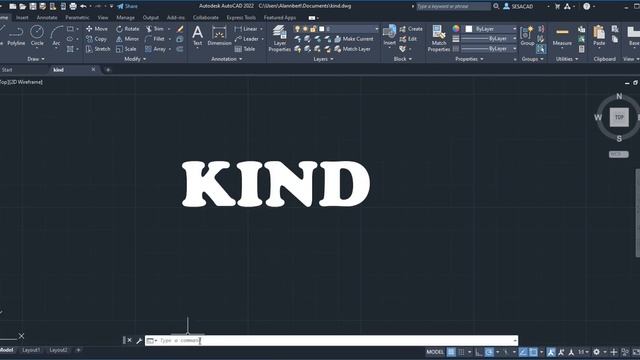Open the Annotate ribbon tab
Viewport: 640px width, 360px height.
(x=47, y=18)
